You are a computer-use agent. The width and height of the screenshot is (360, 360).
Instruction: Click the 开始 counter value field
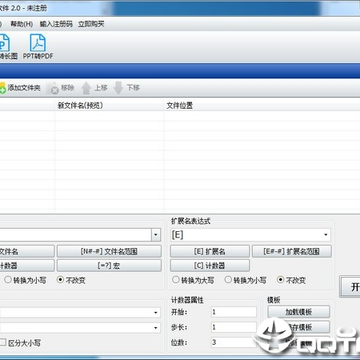pyautogui.click(x=234, y=312)
